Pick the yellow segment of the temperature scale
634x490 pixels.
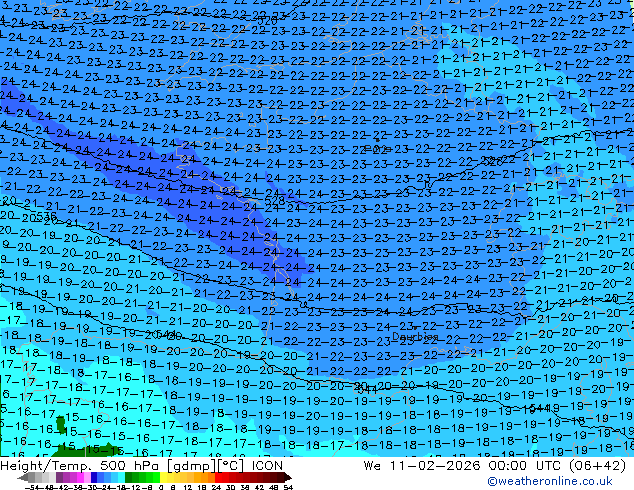(x=163, y=477)
